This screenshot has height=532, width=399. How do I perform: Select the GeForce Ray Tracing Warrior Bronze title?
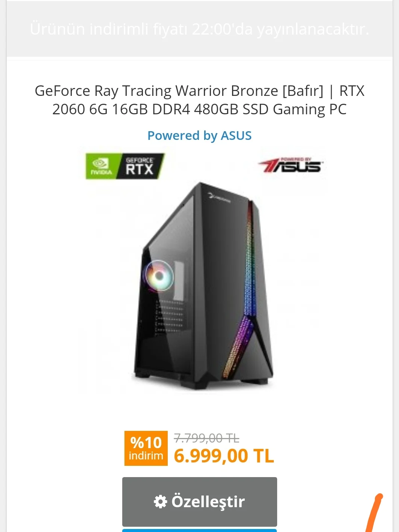tap(199, 100)
